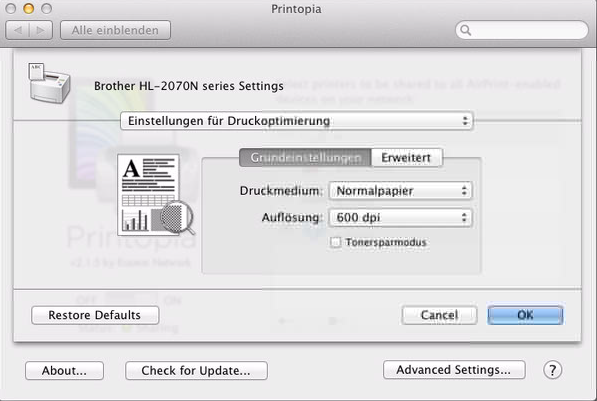Enable the Tonersparmodus checkbox
Image resolution: width=597 pixels, height=401 pixels.
coord(335,242)
